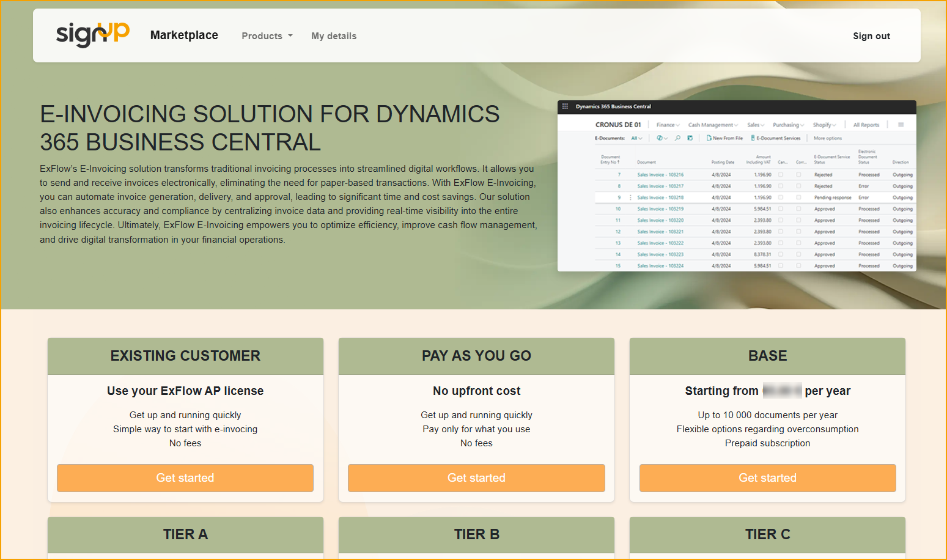Expand the E-Documents All view filter
This screenshot has height=560, width=947.
click(x=637, y=138)
